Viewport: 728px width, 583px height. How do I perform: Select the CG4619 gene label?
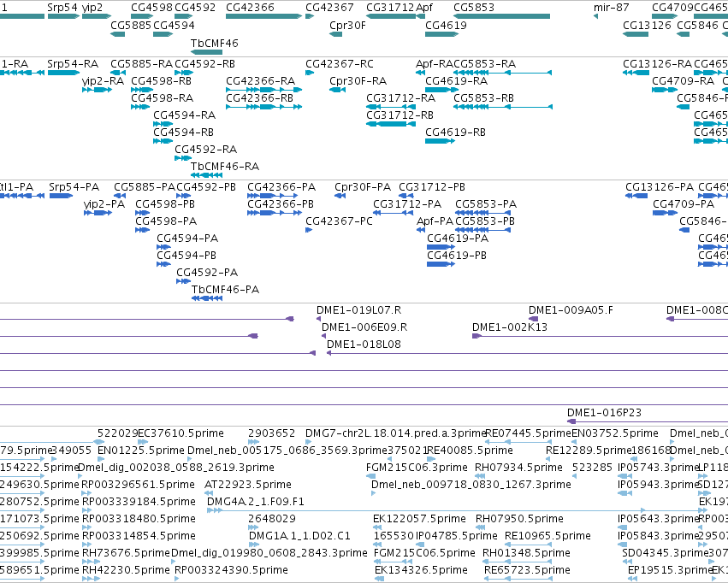pyautogui.click(x=447, y=26)
